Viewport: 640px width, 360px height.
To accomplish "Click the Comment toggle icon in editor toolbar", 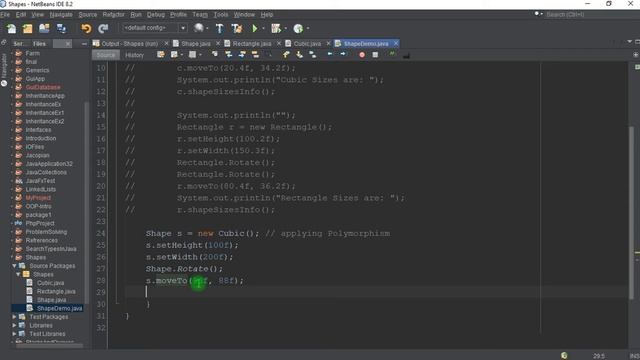I will pyautogui.click(x=392, y=54).
